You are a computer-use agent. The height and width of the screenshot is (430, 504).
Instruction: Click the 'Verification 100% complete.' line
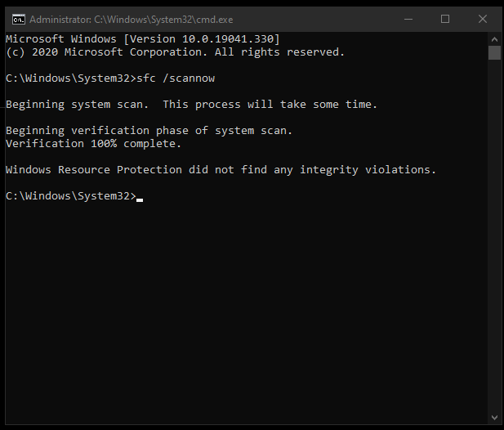point(94,143)
